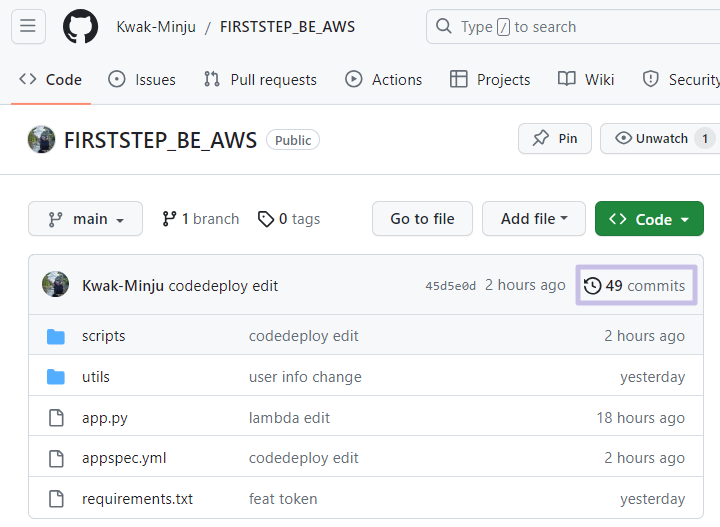Open commit hash 45d5e0d

[x=450, y=286]
